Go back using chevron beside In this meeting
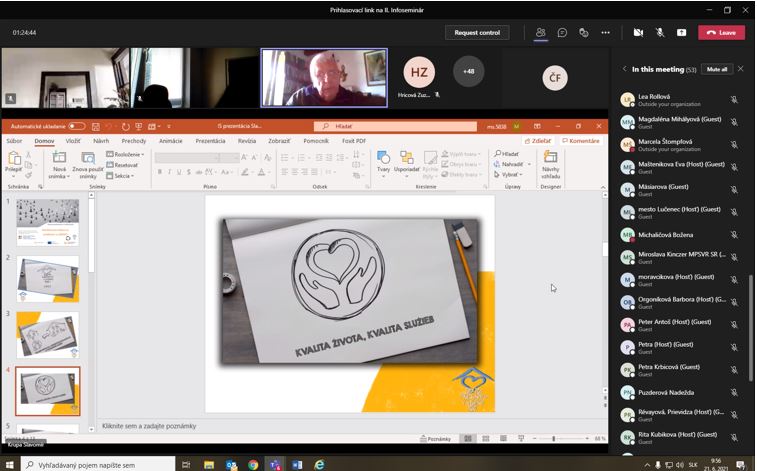This screenshot has height=471, width=757. [624, 69]
